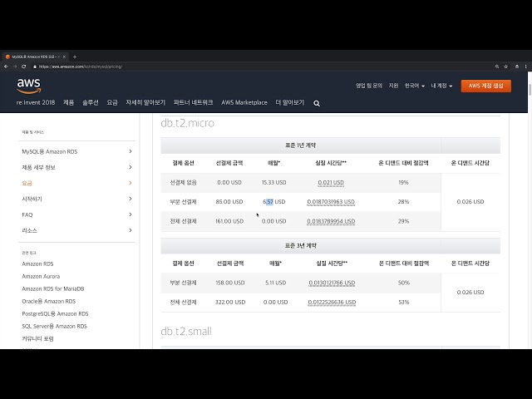Click the 158.00 USD upfront cell
The image size is (532, 399).
point(230,283)
